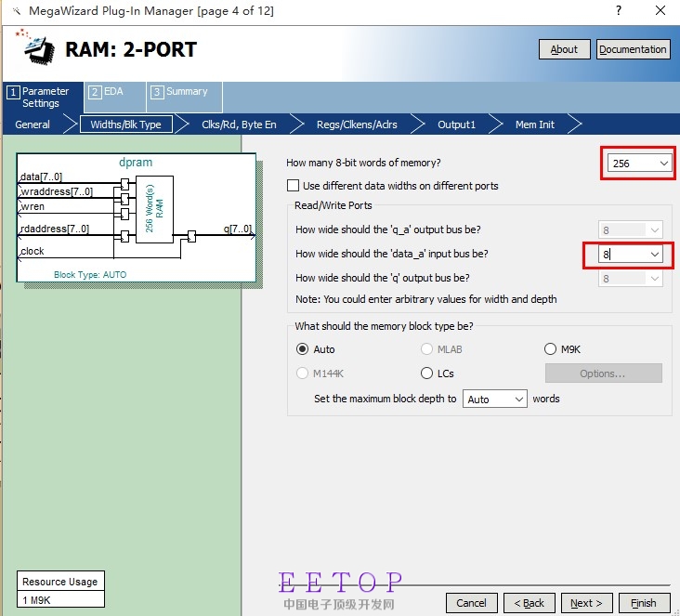Click the Finish button
Viewport: 680px width, 616px height.
[x=644, y=603]
